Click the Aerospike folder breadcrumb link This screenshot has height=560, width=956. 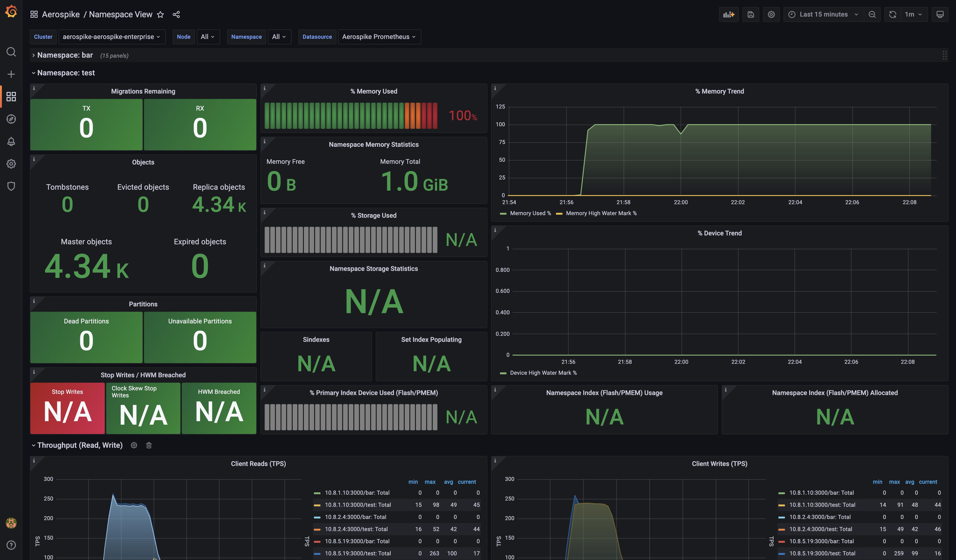(x=61, y=14)
